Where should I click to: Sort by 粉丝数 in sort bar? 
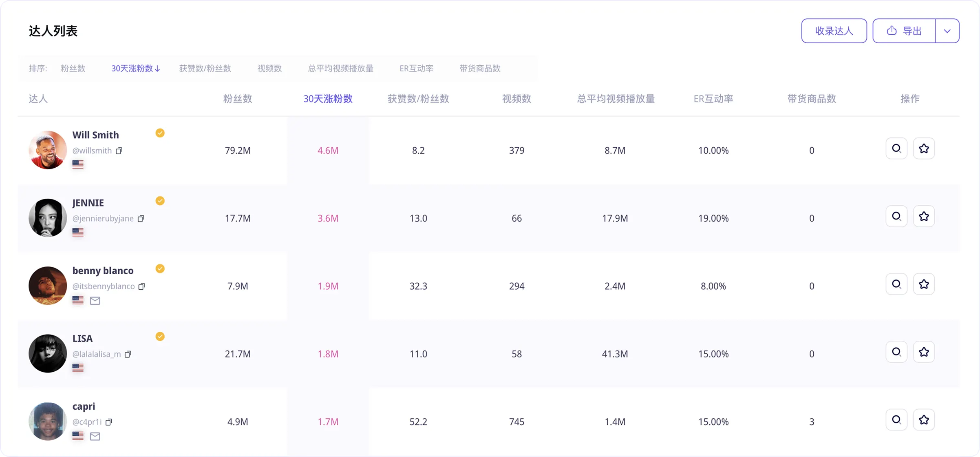point(73,69)
